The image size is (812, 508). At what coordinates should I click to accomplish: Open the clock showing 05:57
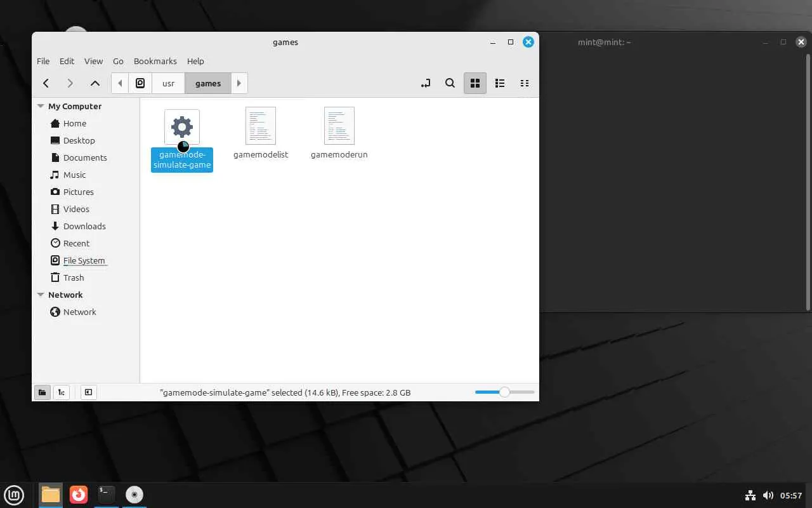[x=791, y=495]
